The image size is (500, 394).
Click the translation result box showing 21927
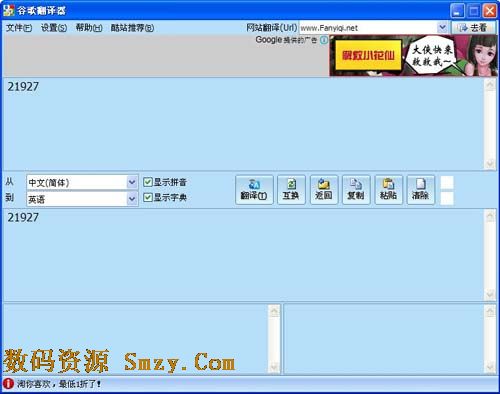(x=243, y=255)
